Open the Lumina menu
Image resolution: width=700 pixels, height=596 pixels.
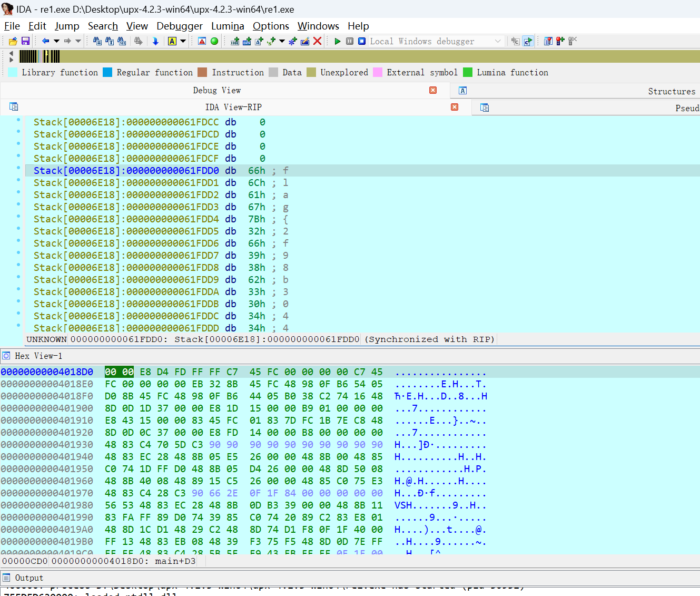228,26
